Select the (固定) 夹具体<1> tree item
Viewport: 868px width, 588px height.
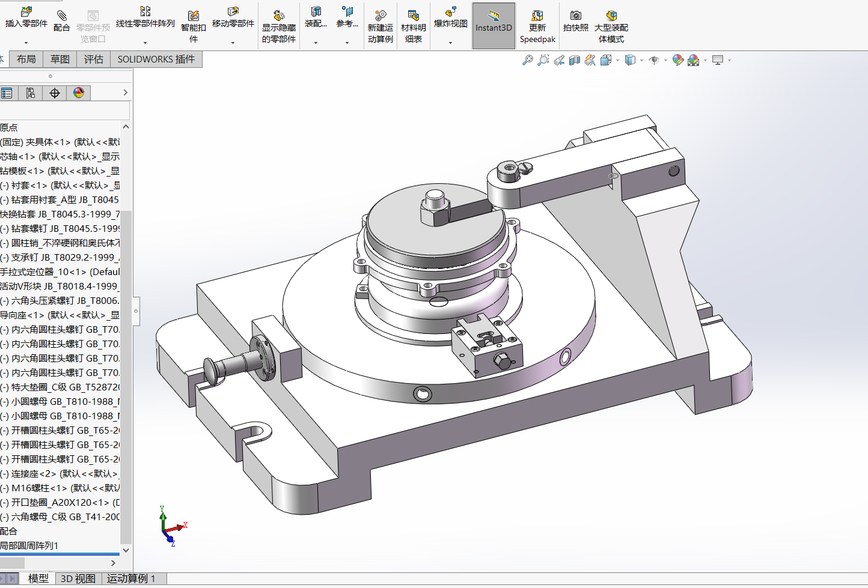(60, 142)
